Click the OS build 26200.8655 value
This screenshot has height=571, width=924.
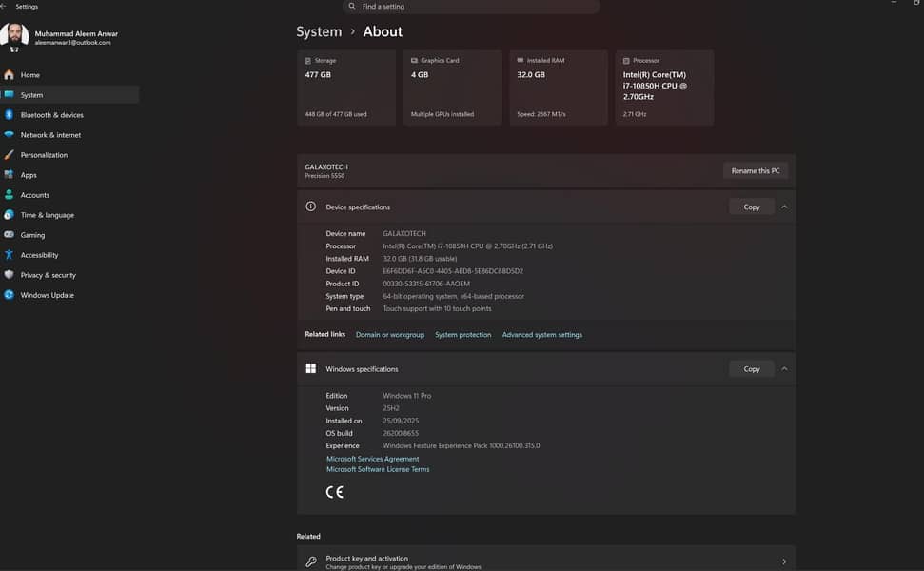(x=401, y=433)
